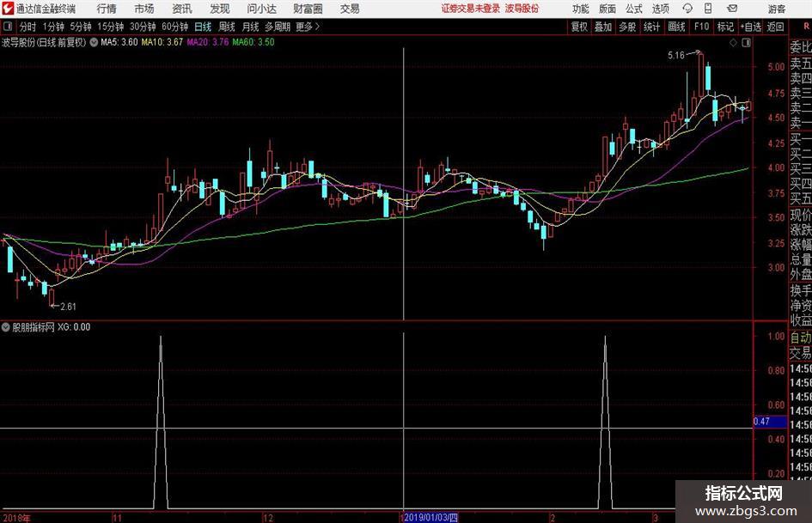Screen dimensions: 812x523
Task: Click the MA60: 3.50 indicator value
Action: coord(253,42)
